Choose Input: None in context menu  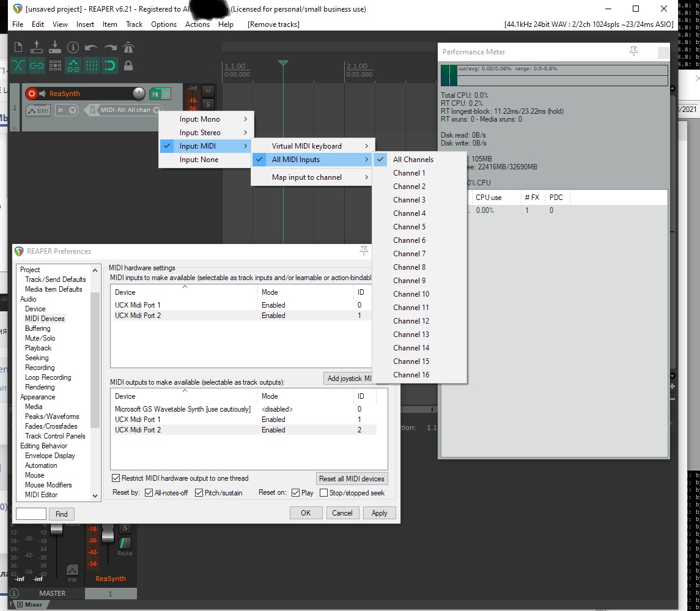pos(205,160)
